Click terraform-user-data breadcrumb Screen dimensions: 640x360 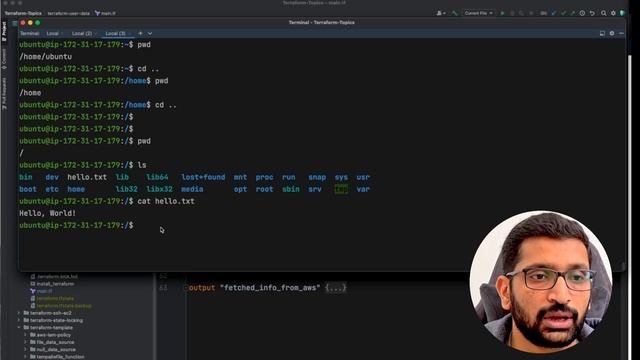[69, 13]
